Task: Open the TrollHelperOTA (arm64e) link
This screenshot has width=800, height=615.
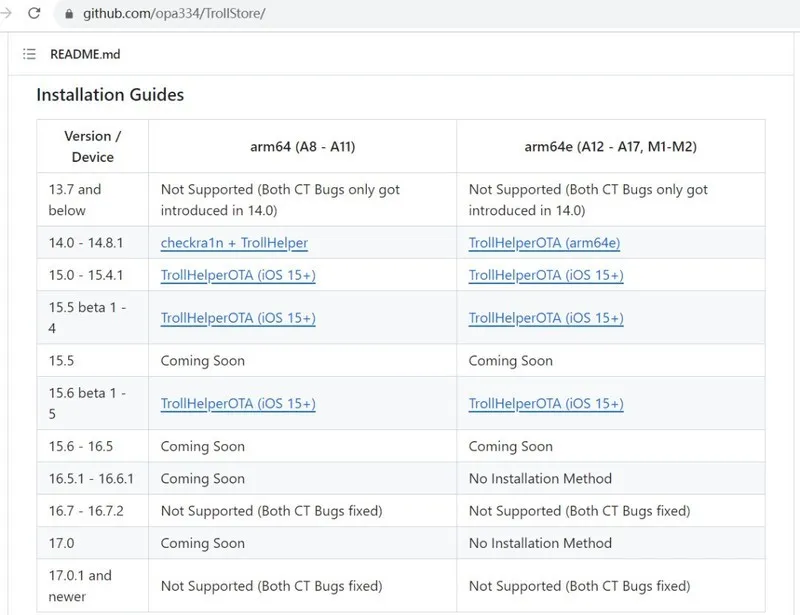Action: [545, 243]
